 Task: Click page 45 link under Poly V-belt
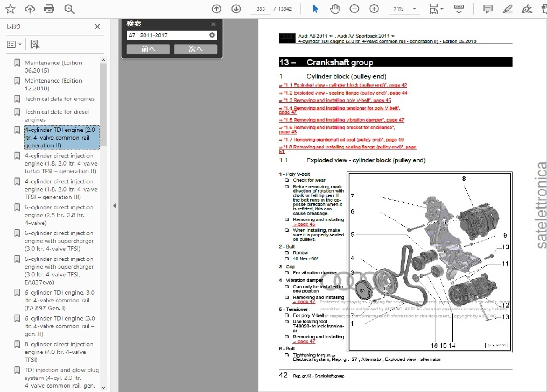[x=304, y=224]
